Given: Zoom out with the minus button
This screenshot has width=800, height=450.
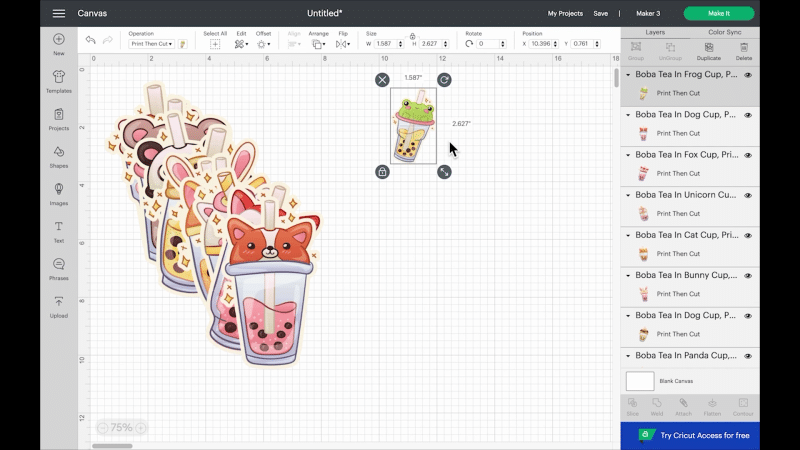Looking at the screenshot, I should click(103, 428).
